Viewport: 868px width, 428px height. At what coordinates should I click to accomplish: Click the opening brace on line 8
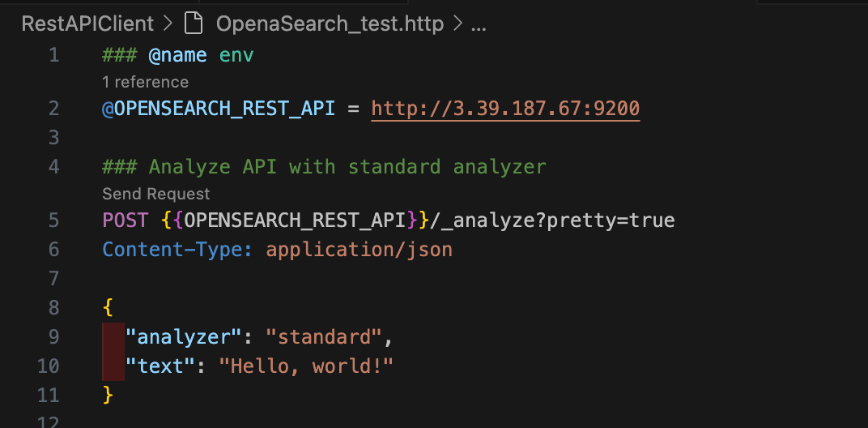pos(108,307)
